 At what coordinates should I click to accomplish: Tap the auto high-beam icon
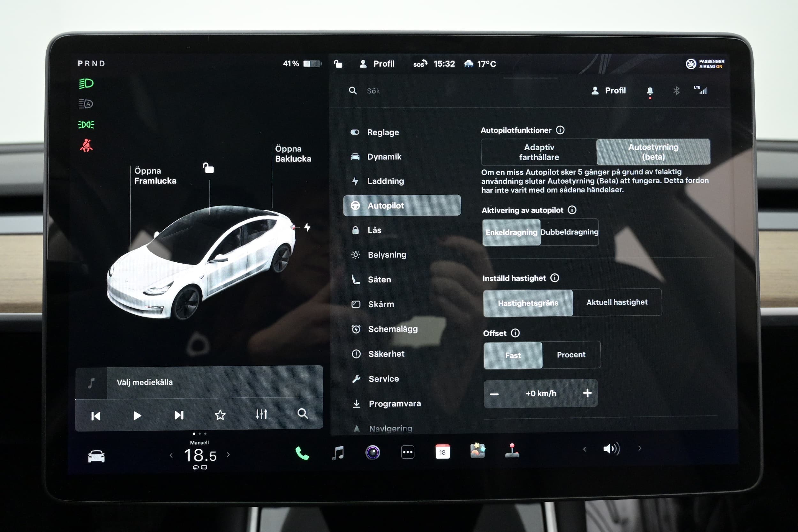(86, 104)
